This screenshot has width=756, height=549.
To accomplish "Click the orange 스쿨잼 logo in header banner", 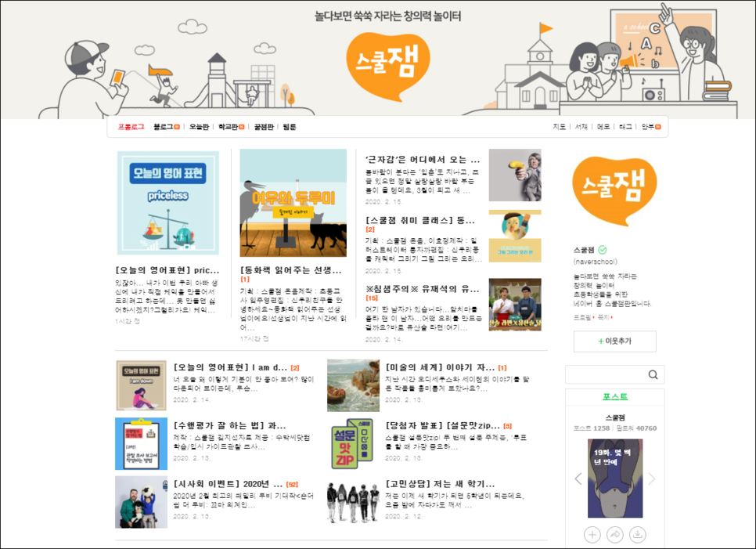I will pos(387,66).
